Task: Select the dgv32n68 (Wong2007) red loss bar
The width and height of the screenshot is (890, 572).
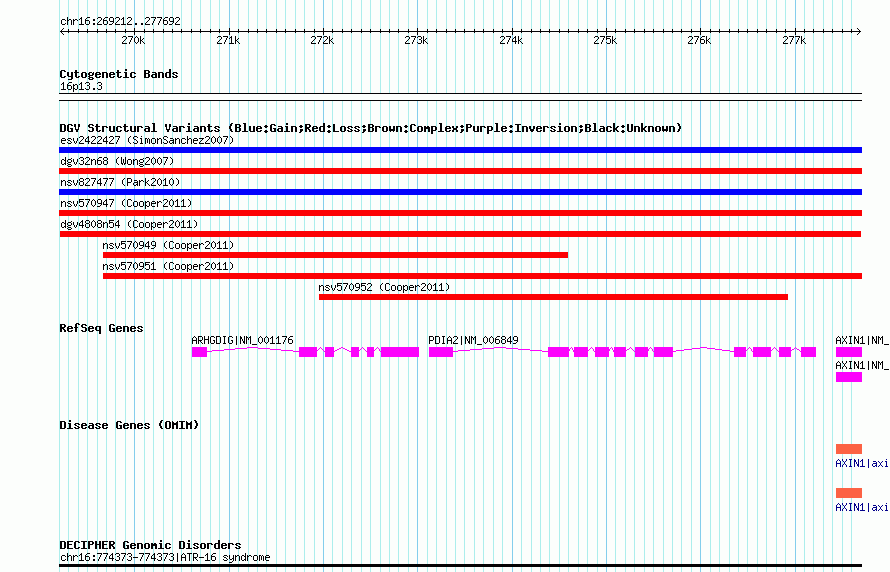Action: pyautogui.click(x=460, y=171)
